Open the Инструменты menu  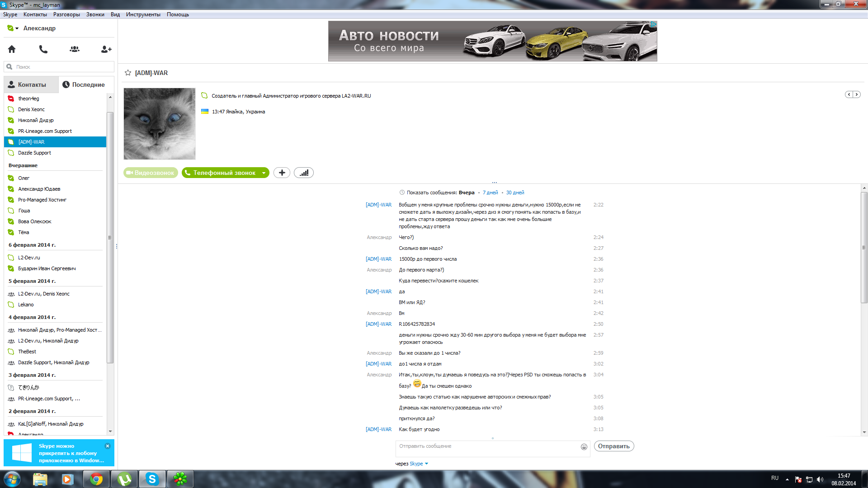click(143, 14)
